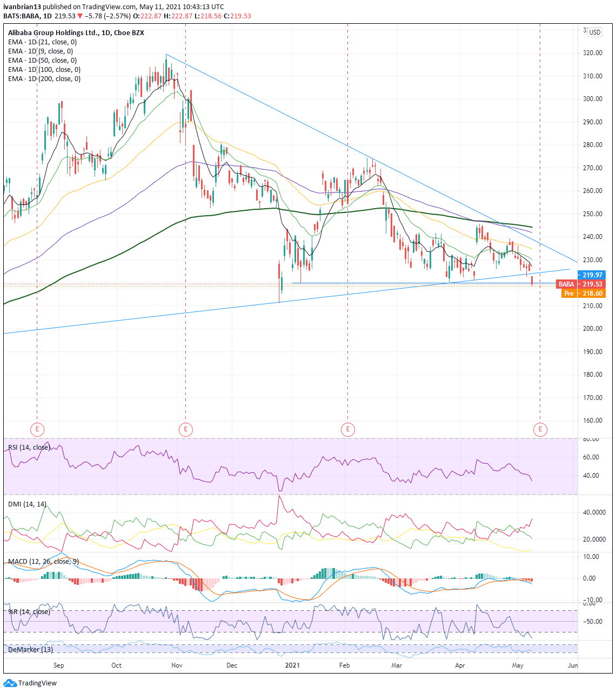Click the %R (14, close) pane label
Screen dimensions: 616x693
coord(29,612)
